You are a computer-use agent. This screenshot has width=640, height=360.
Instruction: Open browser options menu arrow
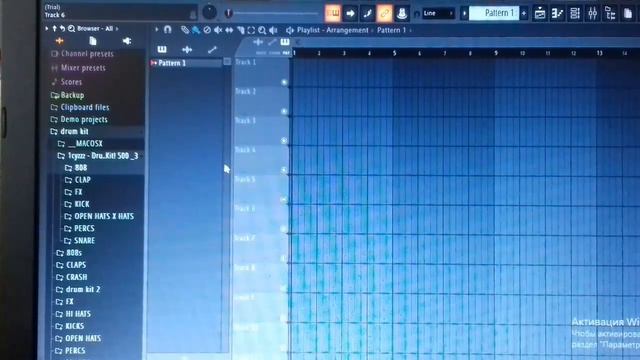click(47, 29)
